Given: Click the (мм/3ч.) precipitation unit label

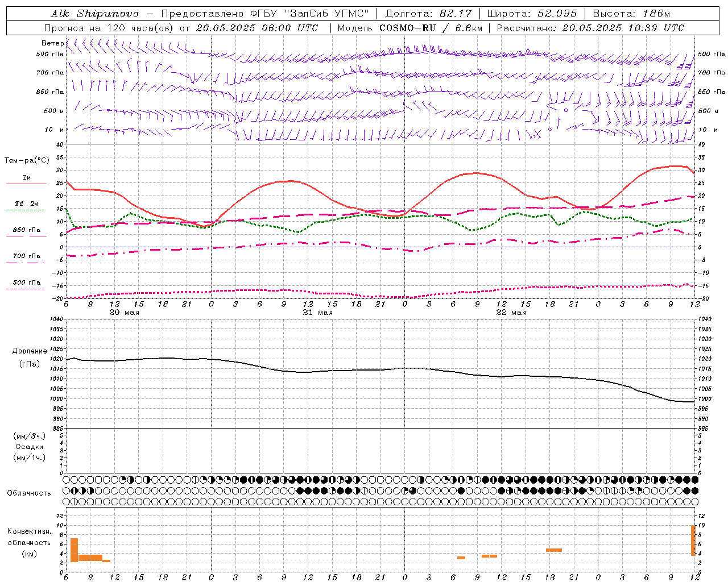Looking at the screenshot, I should point(30,436).
